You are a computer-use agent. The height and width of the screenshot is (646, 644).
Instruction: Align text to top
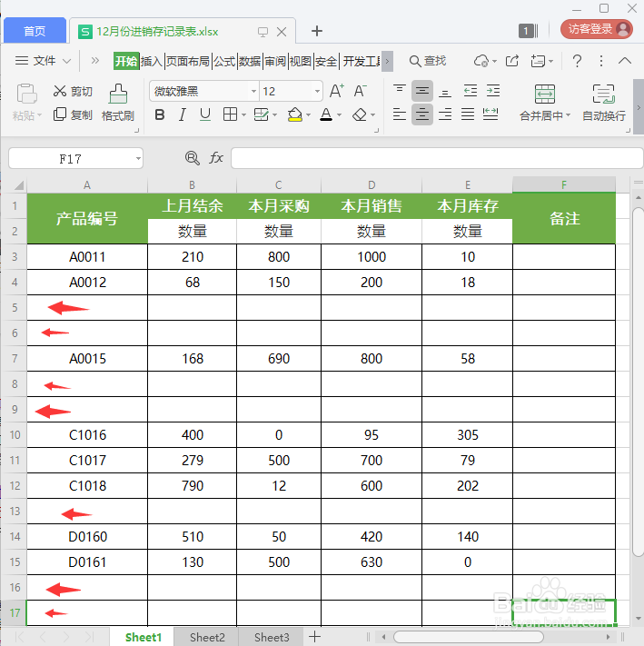coord(399,91)
